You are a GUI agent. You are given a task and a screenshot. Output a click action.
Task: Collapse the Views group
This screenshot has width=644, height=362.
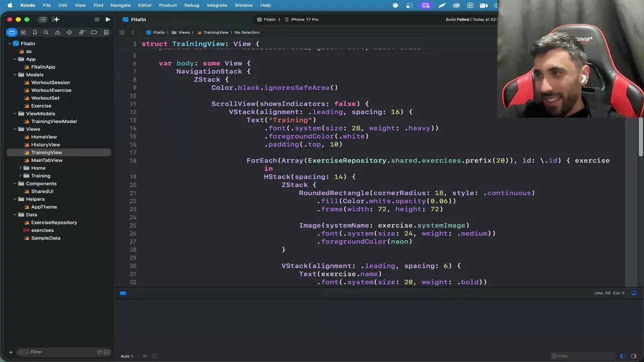15,129
